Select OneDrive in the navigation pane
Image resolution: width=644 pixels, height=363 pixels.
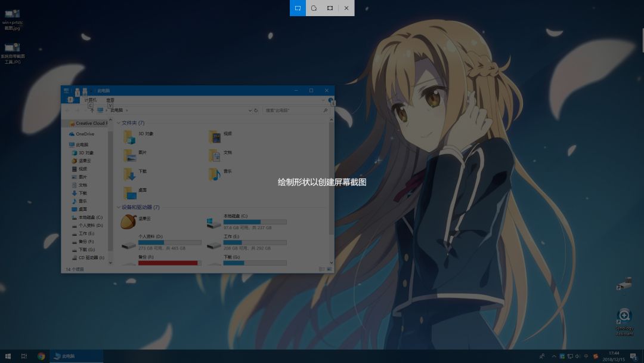click(82, 134)
